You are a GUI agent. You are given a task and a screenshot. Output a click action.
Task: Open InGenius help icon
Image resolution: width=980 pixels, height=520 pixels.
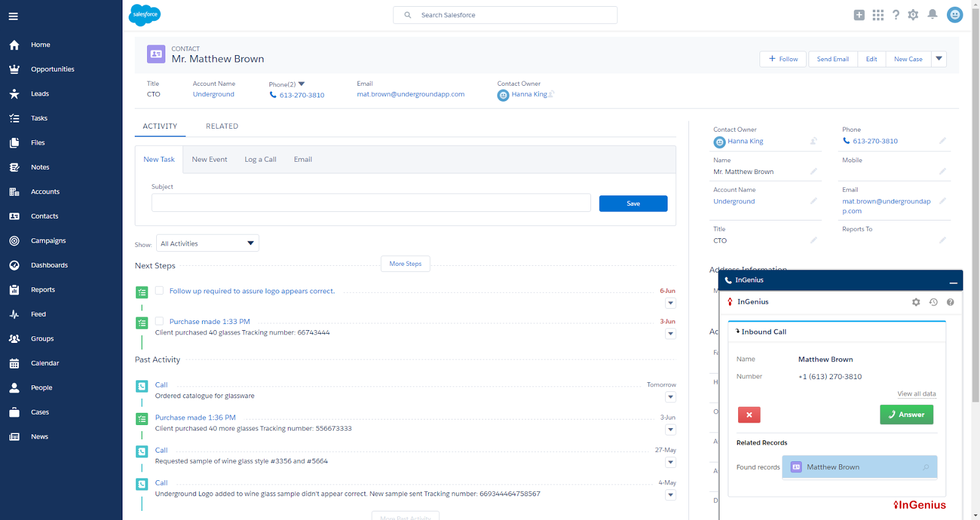(x=950, y=302)
